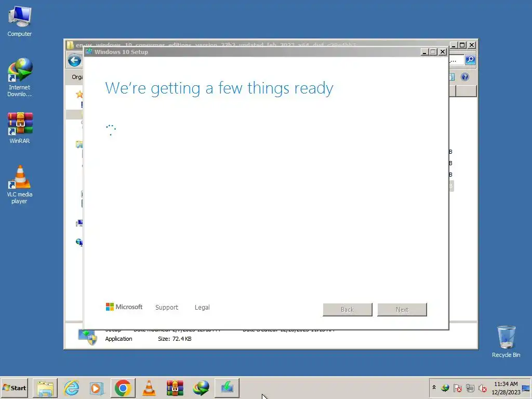This screenshot has width=532, height=399.
Task: Open network status tray icon
Action: (470, 388)
